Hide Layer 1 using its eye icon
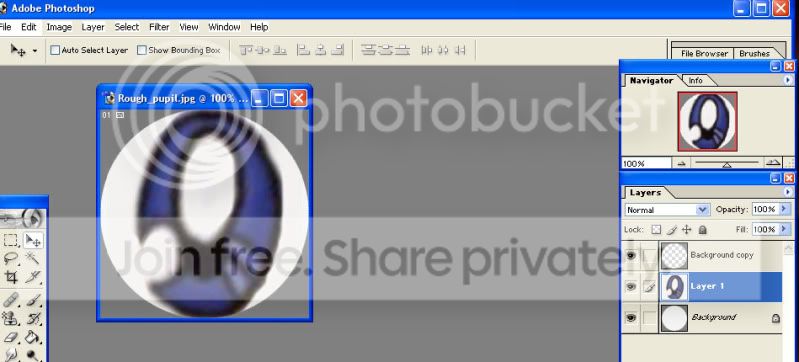The width and height of the screenshot is (799, 362). [x=631, y=287]
